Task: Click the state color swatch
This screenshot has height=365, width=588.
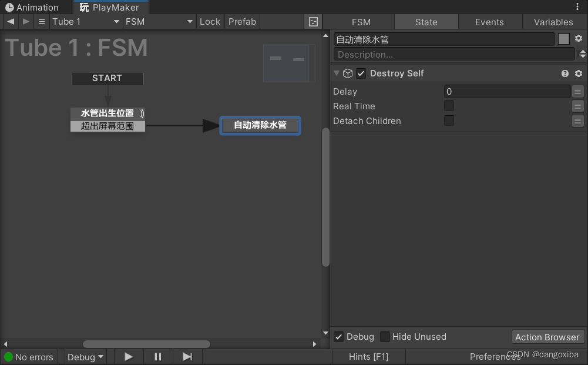Action: [564, 39]
